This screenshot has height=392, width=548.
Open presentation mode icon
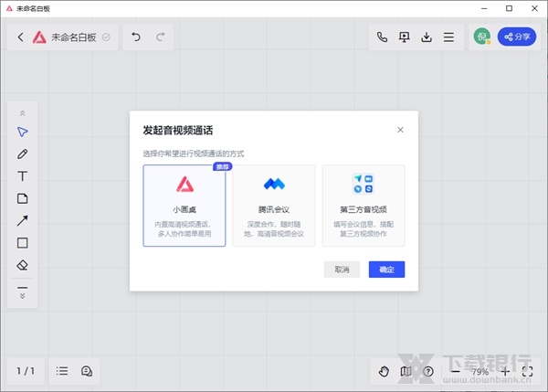point(405,37)
